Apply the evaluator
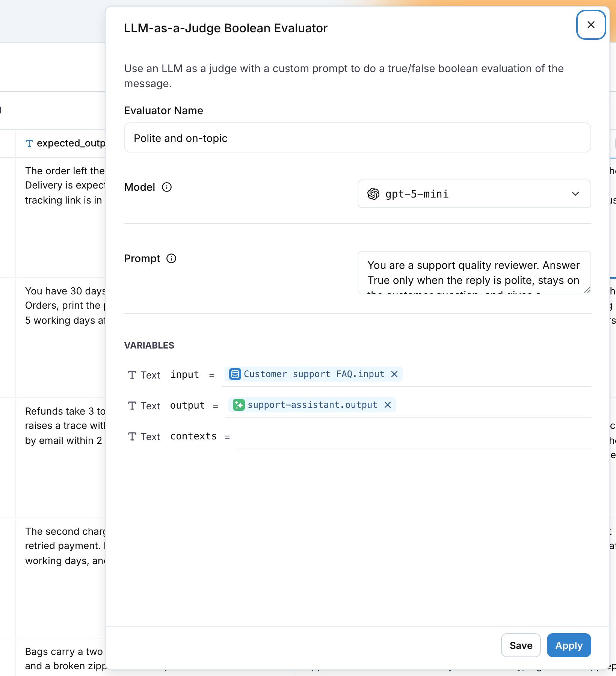 pyautogui.click(x=569, y=645)
